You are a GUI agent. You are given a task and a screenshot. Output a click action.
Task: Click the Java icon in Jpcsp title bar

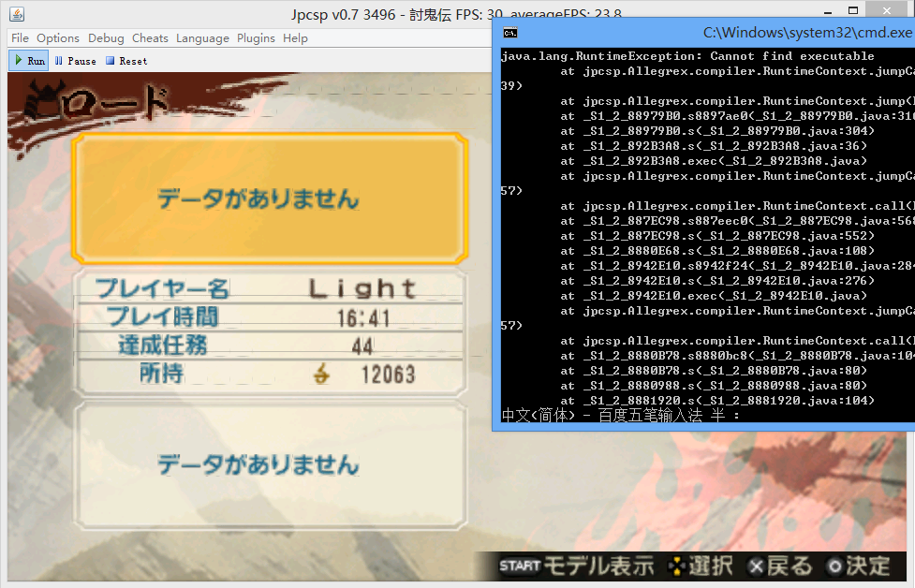16,13
